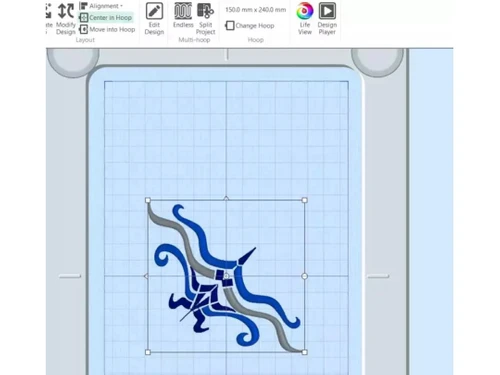This screenshot has height=375, width=500.
Task: Click the bottom-left corner resize handle
Action: 148,352
